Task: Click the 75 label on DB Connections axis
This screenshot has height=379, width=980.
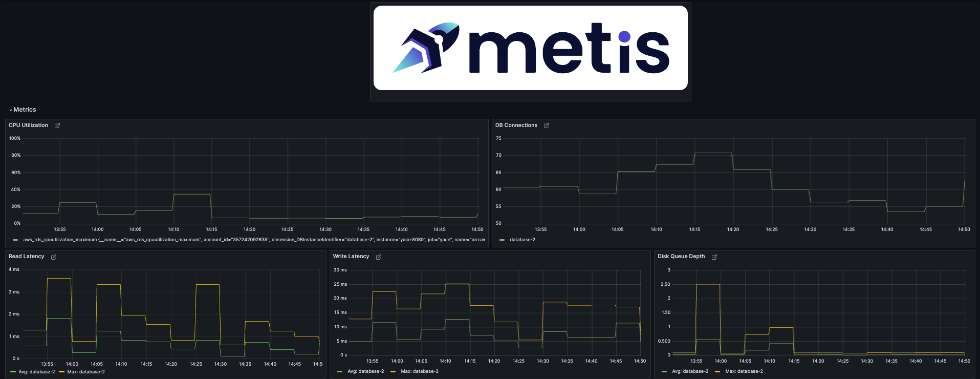Action: (x=498, y=138)
